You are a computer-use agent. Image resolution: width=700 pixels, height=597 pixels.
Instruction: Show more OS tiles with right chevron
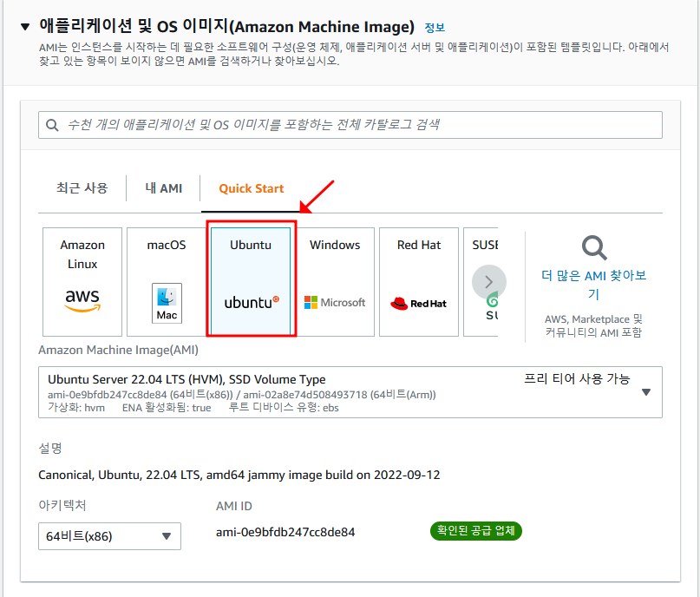(489, 282)
